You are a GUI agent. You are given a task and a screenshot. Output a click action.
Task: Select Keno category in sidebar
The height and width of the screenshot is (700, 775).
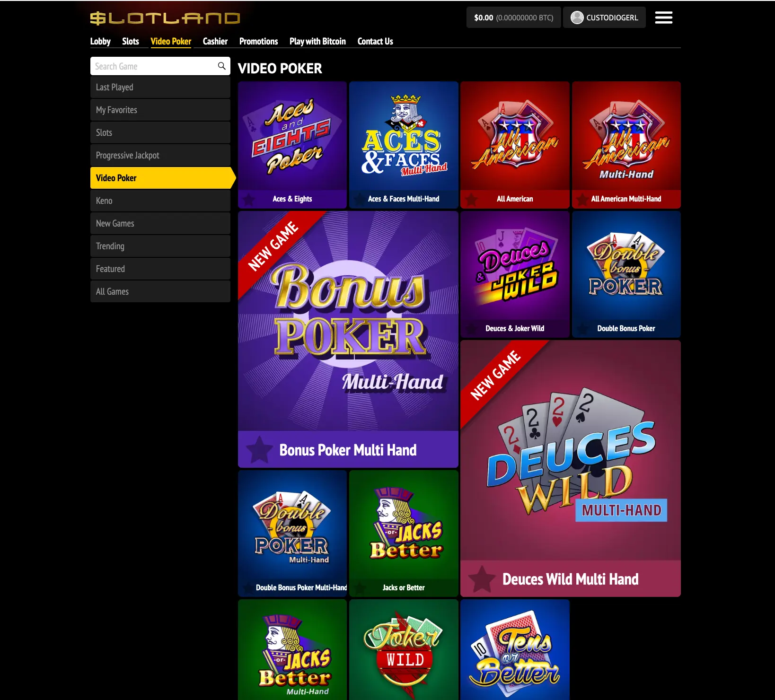coord(160,201)
